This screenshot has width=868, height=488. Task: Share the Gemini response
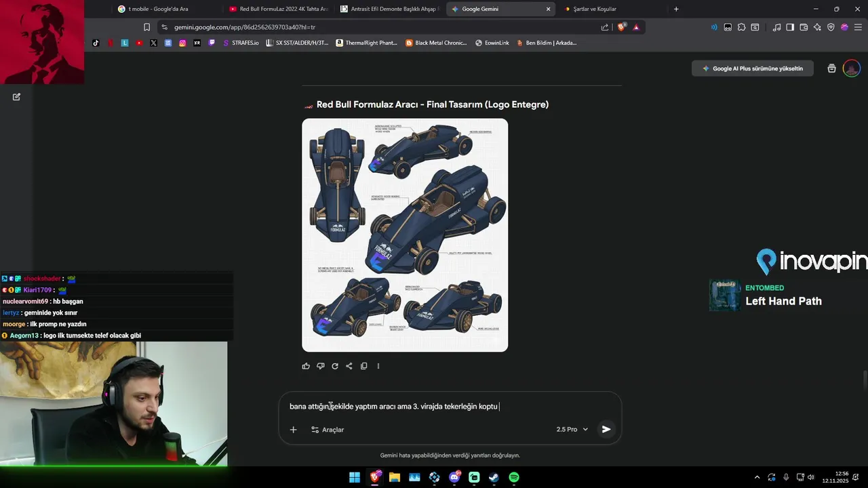(349, 366)
